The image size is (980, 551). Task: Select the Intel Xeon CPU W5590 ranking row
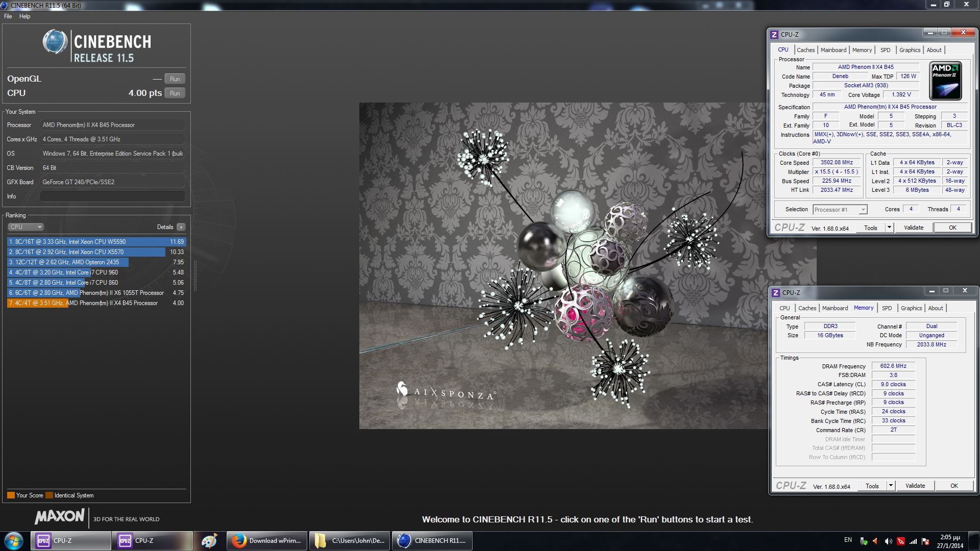(96, 242)
